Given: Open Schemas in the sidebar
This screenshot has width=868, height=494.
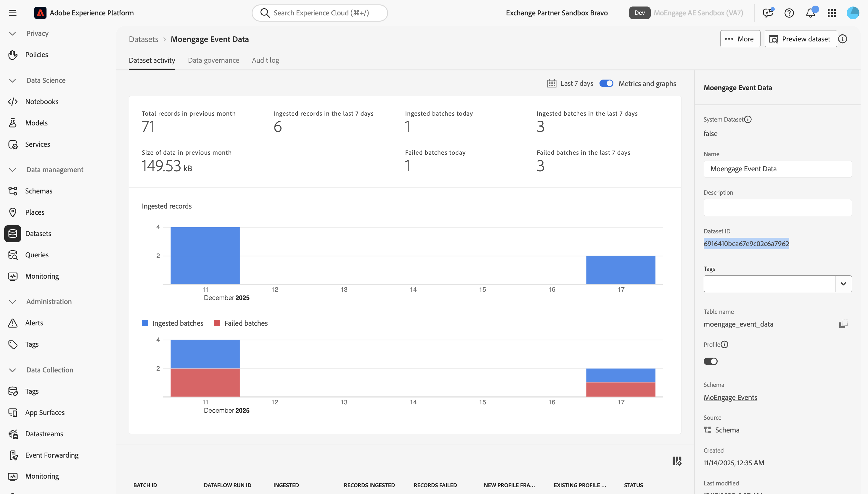Looking at the screenshot, I should [x=39, y=191].
